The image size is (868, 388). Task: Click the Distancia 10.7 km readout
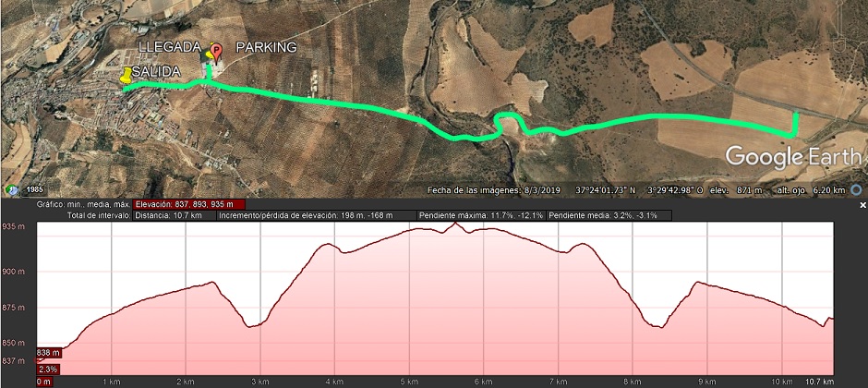(175, 215)
